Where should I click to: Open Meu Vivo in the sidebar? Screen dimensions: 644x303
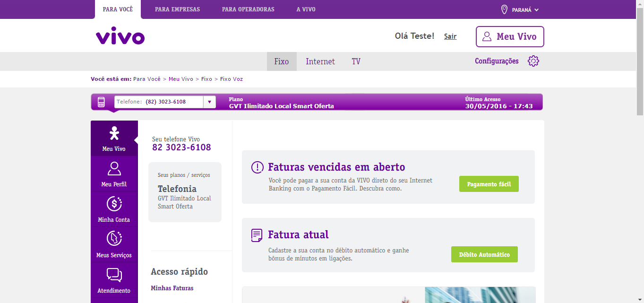(114, 138)
